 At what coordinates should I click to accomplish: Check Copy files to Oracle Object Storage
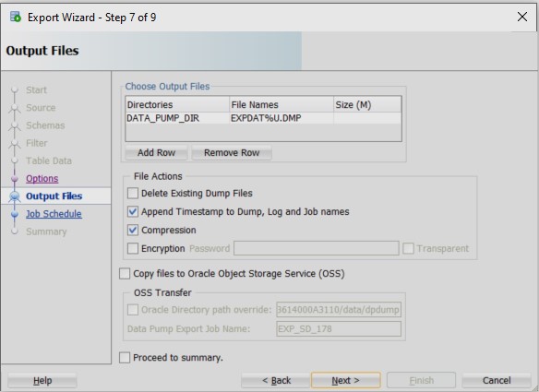click(x=125, y=274)
